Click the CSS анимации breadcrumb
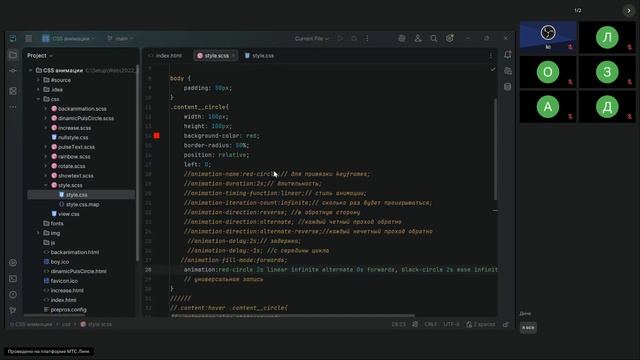This screenshot has width=640, height=360. tap(33, 324)
